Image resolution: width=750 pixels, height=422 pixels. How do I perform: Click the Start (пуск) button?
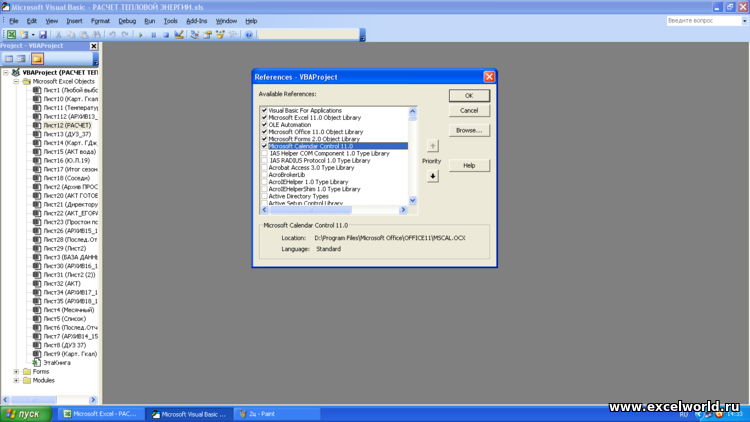(26, 414)
